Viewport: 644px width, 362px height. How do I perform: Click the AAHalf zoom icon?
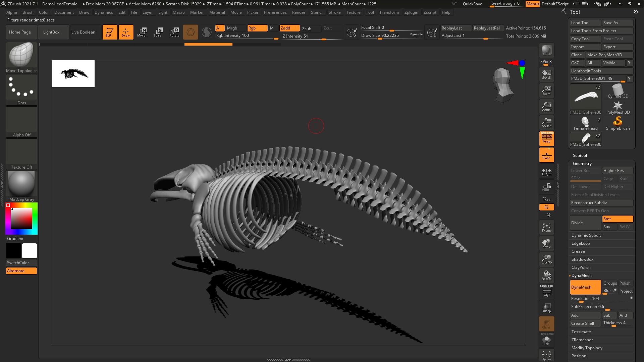546,122
